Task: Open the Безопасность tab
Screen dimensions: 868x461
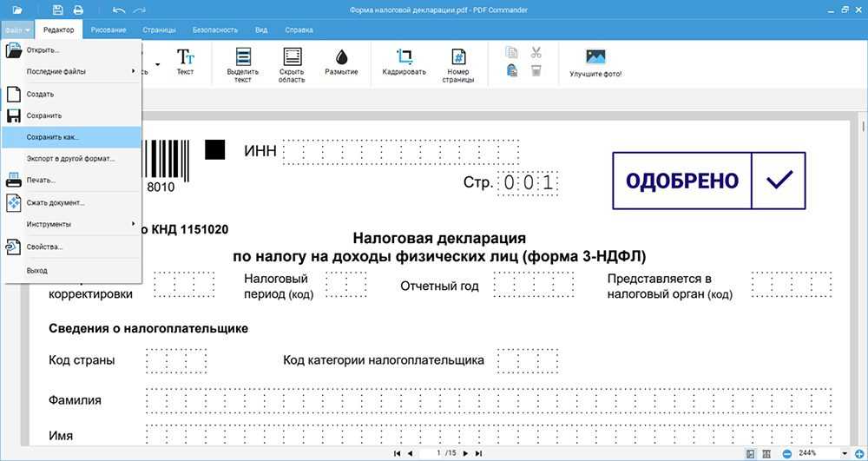Action: pos(214,30)
